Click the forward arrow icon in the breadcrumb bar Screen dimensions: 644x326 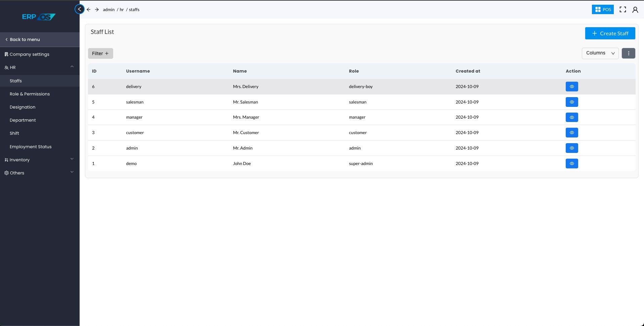pyautogui.click(x=97, y=10)
